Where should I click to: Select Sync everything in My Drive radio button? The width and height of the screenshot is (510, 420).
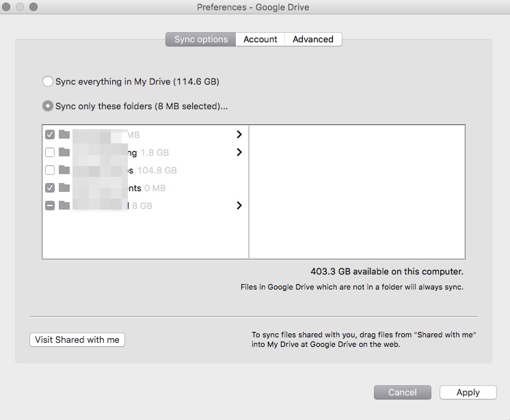tap(48, 81)
